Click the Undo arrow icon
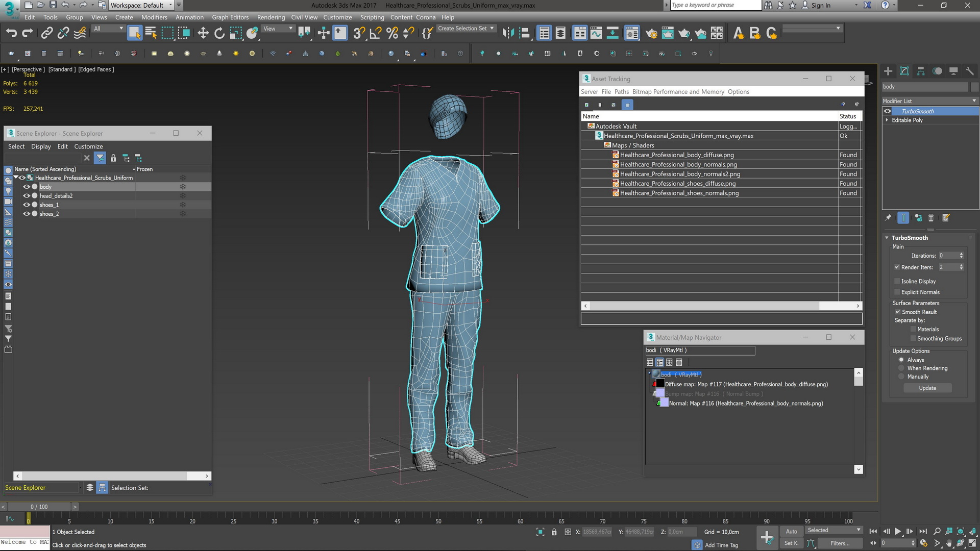The height and width of the screenshot is (551, 980). click(11, 33)
